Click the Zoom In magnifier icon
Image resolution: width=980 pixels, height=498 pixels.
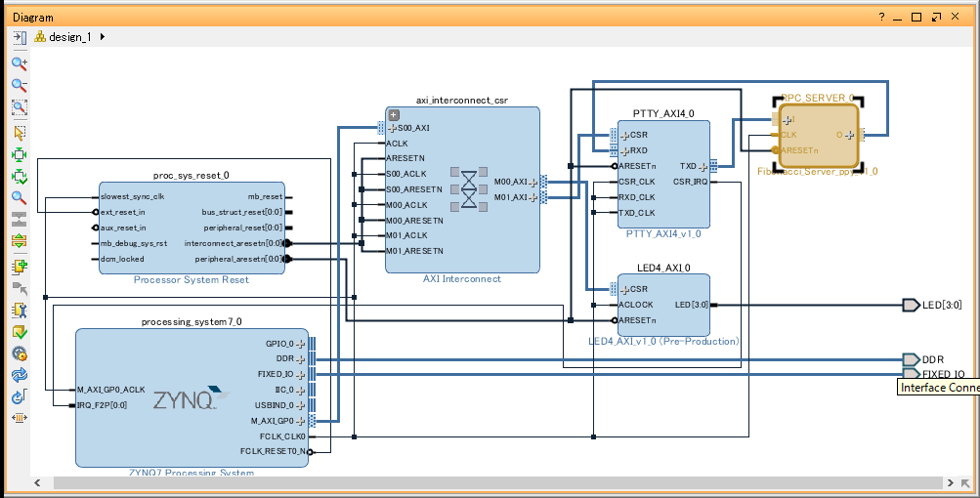(20, 63)
